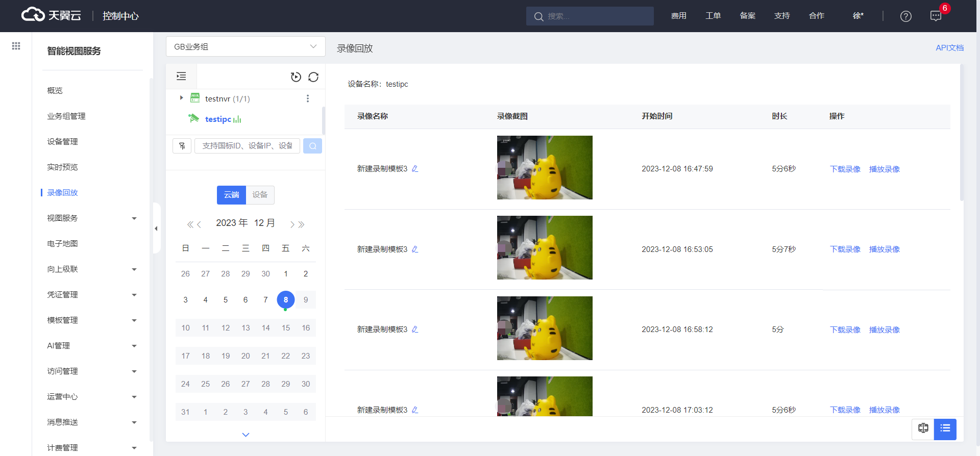
Task: Open the messages icon with badge 6
Action: coord(936,16)
